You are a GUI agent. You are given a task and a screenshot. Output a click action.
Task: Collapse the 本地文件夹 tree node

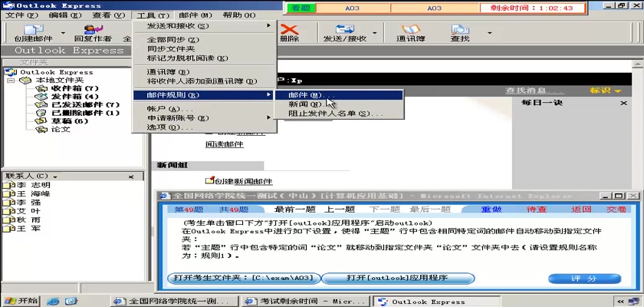11,81
